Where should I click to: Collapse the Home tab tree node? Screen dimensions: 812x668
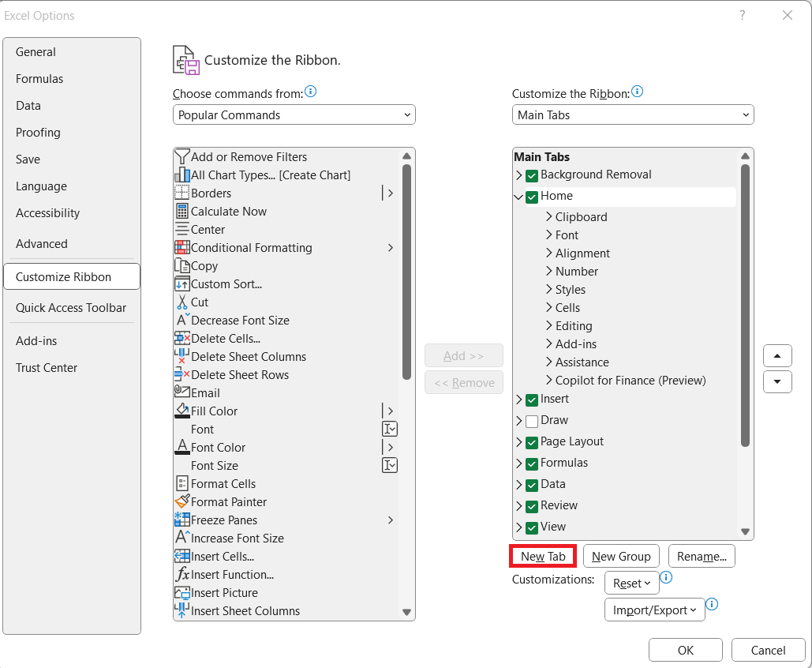[x=518, y=197]
